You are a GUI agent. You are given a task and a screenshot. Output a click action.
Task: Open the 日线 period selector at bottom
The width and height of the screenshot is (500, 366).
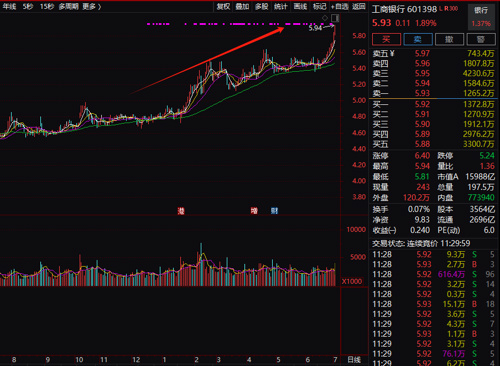tap(354, 360)
